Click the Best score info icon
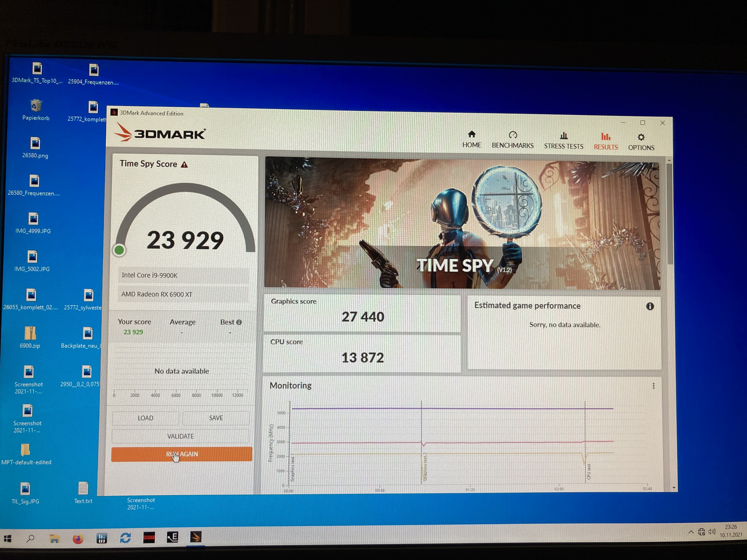Image resolution: width=747 pixels, height=560 pixels. pos(239,322)
